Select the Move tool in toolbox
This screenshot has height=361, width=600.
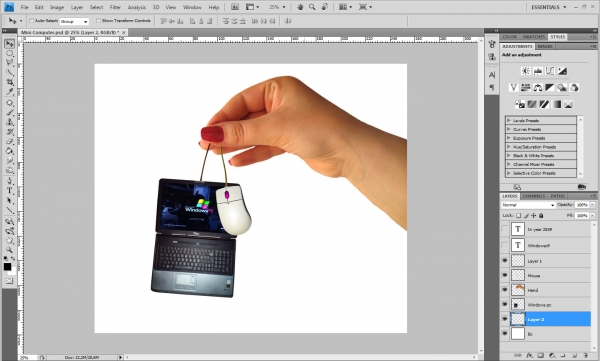pyautogui.click(x=10, y=43)
